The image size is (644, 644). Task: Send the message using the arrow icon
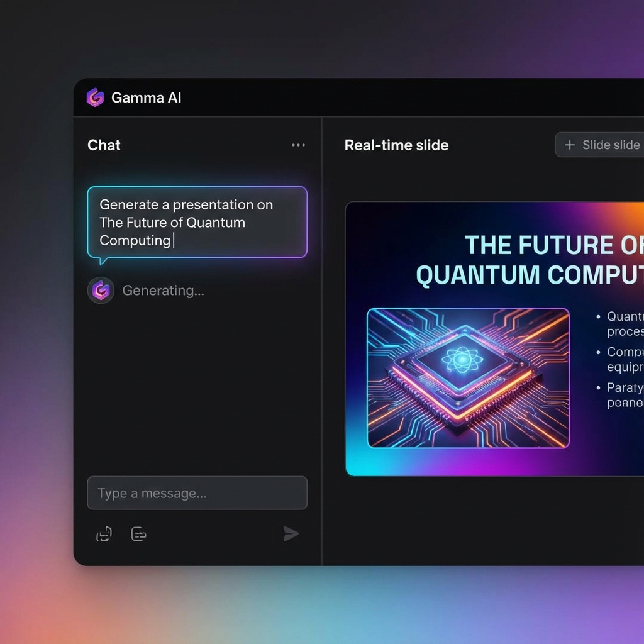291,533
